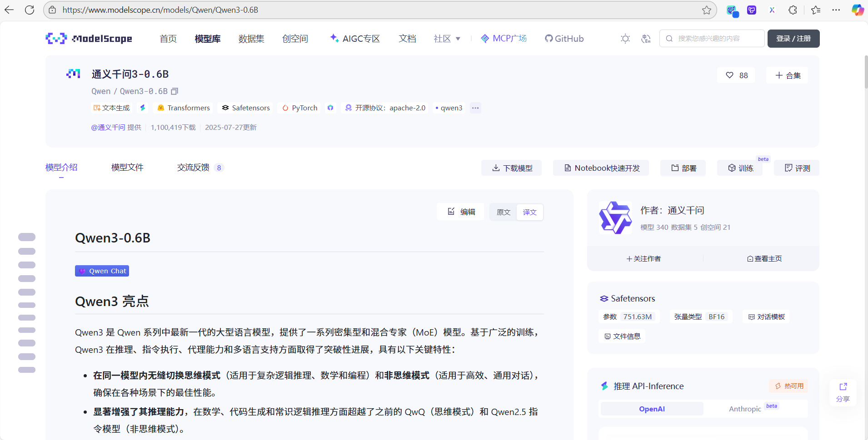Open 文档 in navigation
The width and height of the screenshot is (868, 440).
(x=408, y=39)
